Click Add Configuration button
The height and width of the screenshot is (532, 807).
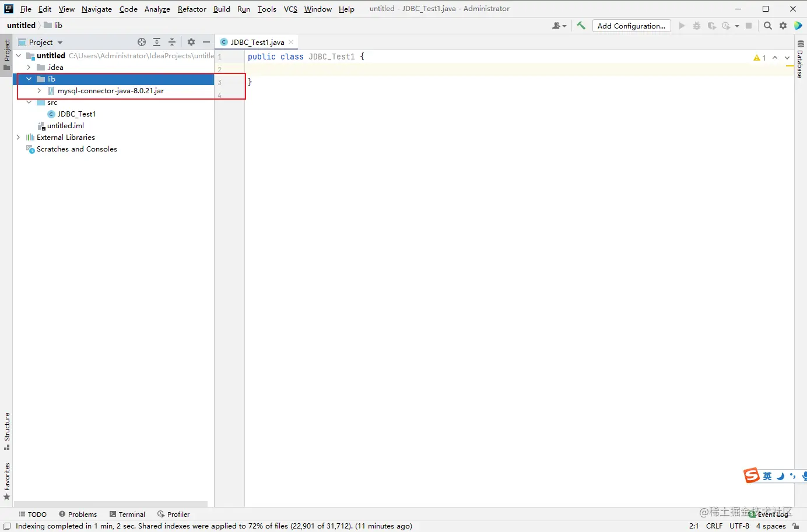tap(631, 26)
